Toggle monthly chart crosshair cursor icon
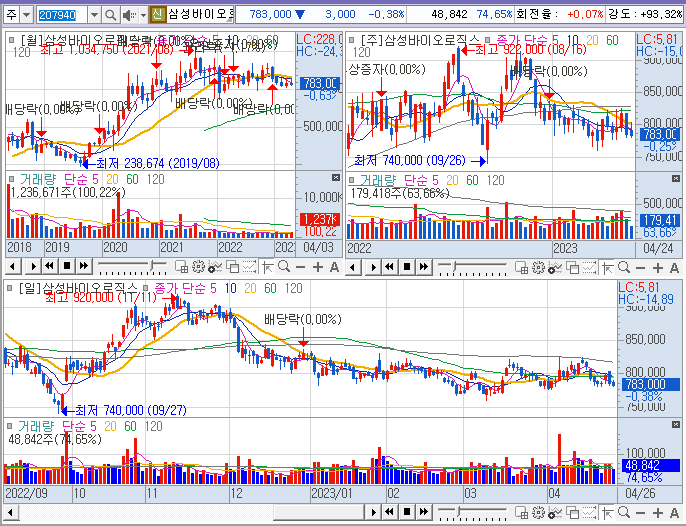The width and height of the screenshot is (686, 526). click(x=267, y=267)
